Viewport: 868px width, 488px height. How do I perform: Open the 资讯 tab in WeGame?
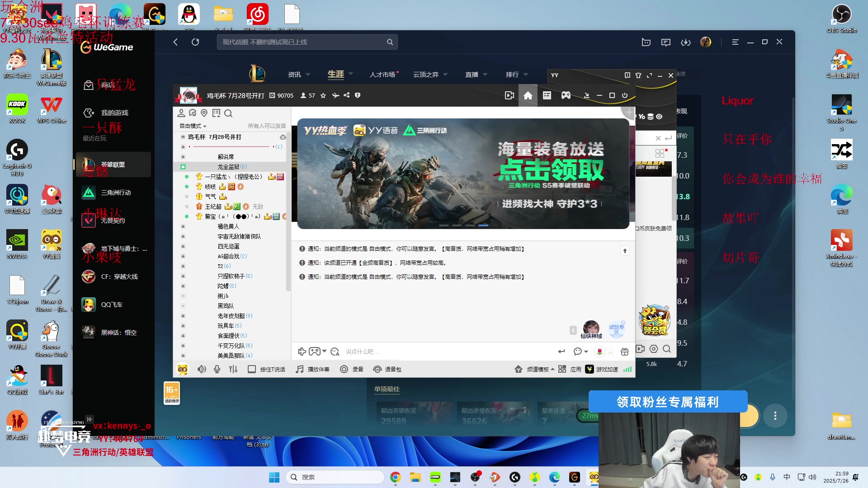[x=294, y=75]
